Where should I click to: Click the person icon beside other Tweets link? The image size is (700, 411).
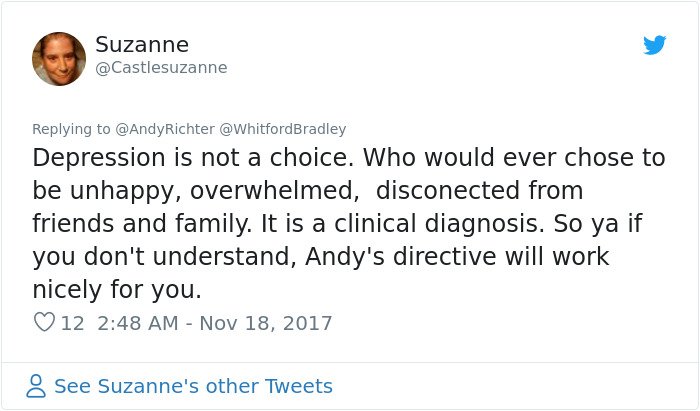(x=36, y=386)
